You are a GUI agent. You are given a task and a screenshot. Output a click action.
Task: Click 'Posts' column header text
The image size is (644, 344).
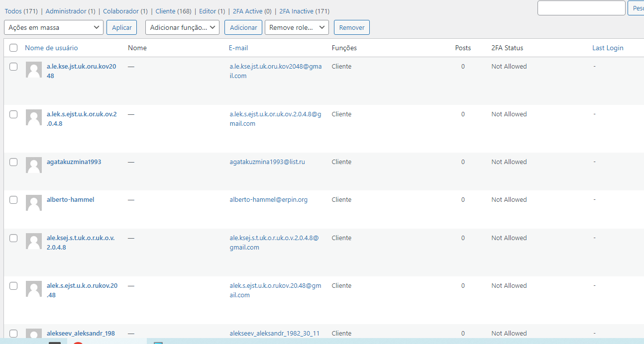pos(463,48)
